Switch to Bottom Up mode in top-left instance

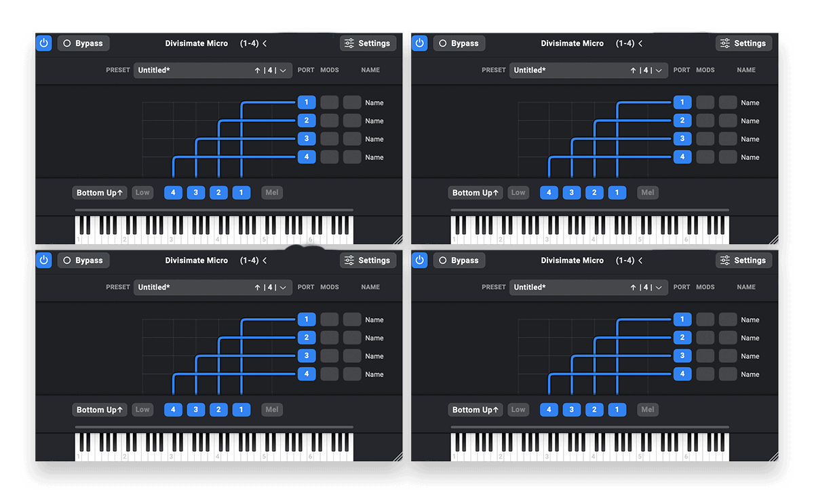point(99,192)
